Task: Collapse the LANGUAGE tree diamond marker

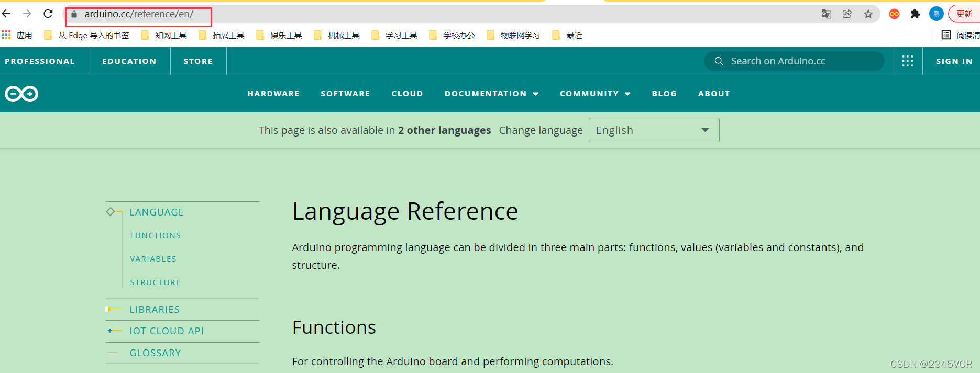Action: tap(111, 212)
